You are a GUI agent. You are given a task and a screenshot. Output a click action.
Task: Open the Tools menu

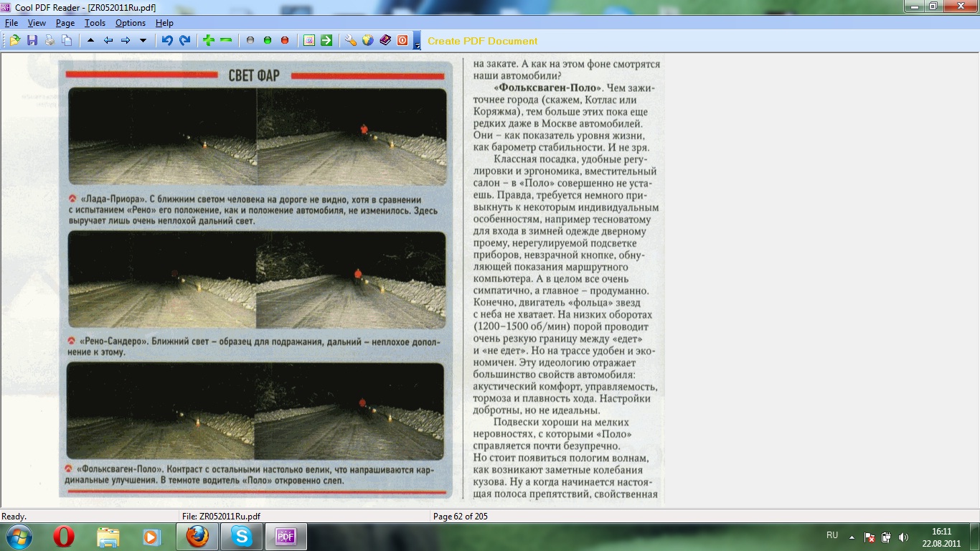tap(95, 23)
